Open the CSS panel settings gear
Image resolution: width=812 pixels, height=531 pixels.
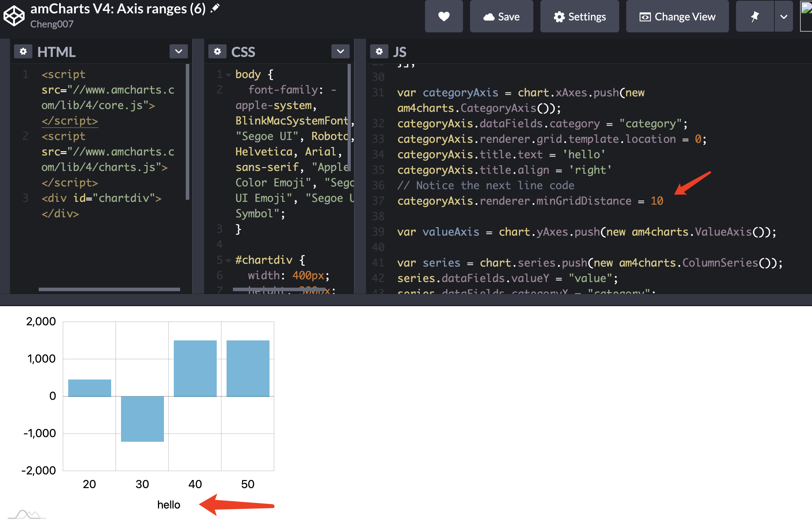coord(217,51)
